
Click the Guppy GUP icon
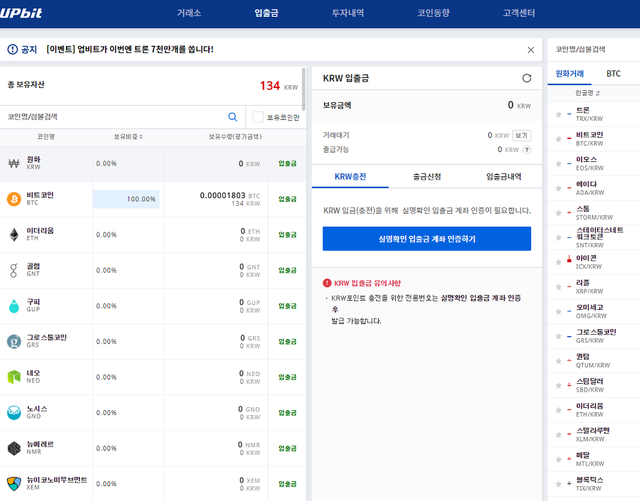click(x=14, y=306)
